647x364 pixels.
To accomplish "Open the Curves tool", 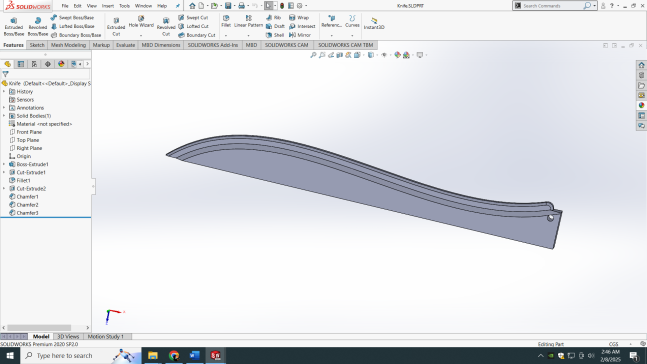I will pyautogui.click(x=352, y=21).
